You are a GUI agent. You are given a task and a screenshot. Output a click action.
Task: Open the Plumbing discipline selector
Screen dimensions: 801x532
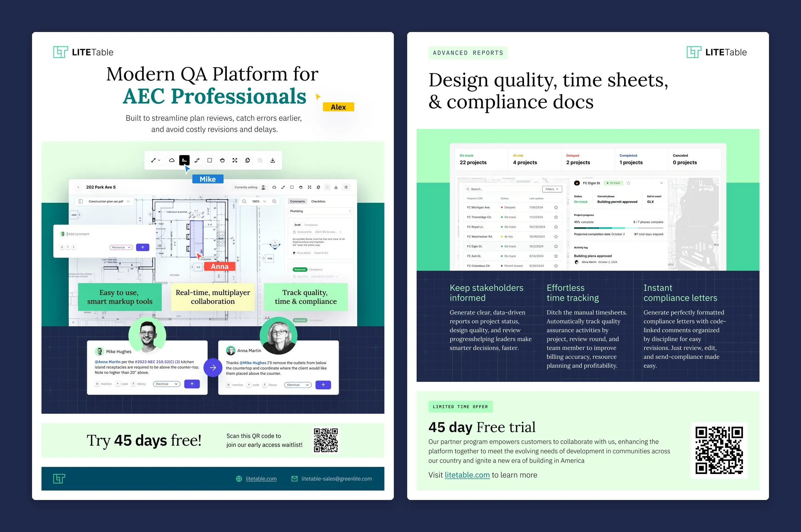(321, 211)
